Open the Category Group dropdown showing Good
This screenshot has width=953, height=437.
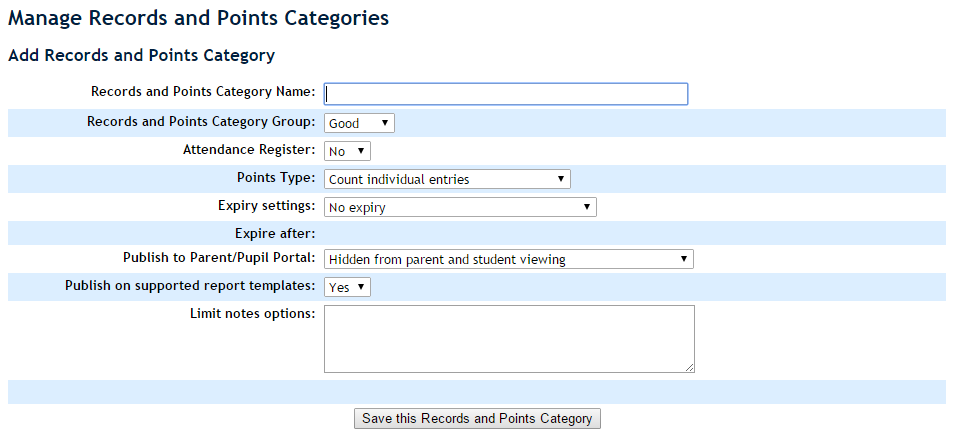358,123
